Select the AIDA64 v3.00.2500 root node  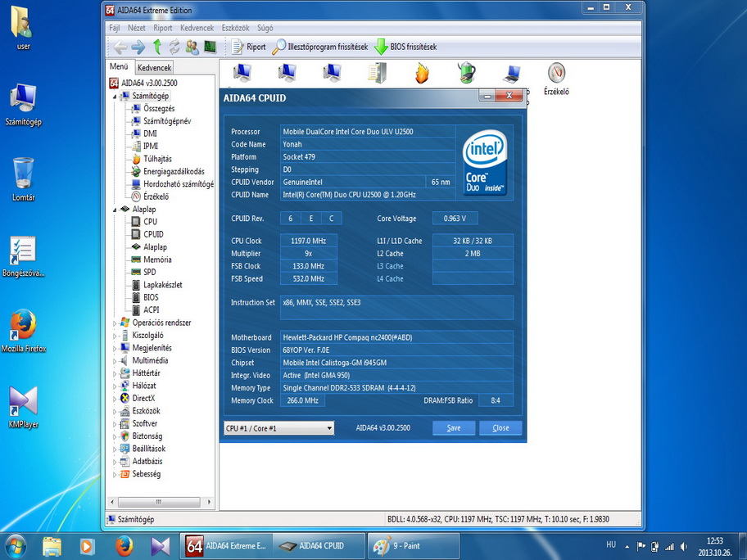point(149,83)
